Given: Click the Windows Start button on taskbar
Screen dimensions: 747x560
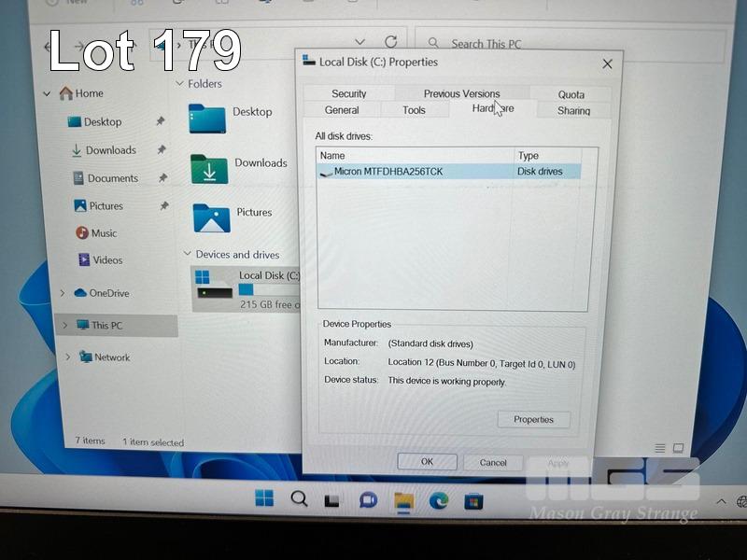Looking at the screenshot, I should tap(265, 498).
